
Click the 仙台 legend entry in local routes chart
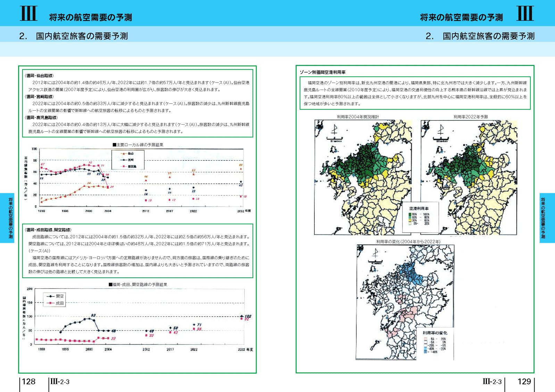pos(127,153)
